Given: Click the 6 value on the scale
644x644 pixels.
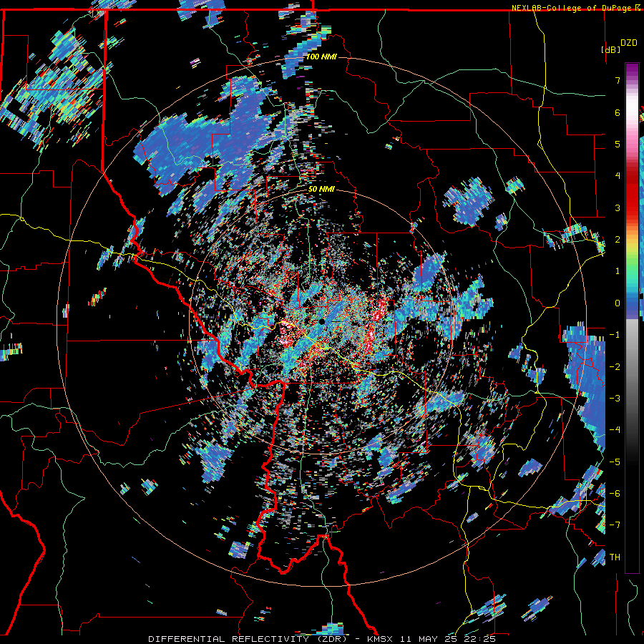Looking at the screenshot, I should tap(618, 112).
